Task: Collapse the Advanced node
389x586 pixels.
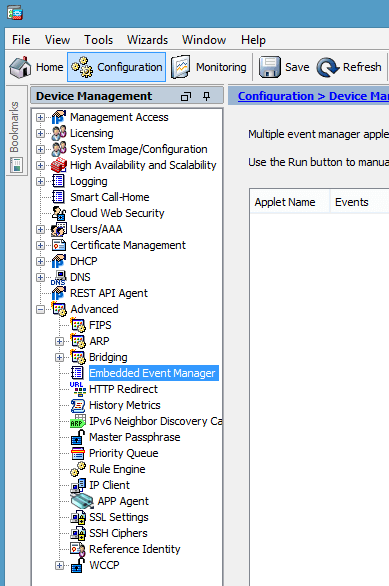Action: pyautogui.click(x=40, y=309)
